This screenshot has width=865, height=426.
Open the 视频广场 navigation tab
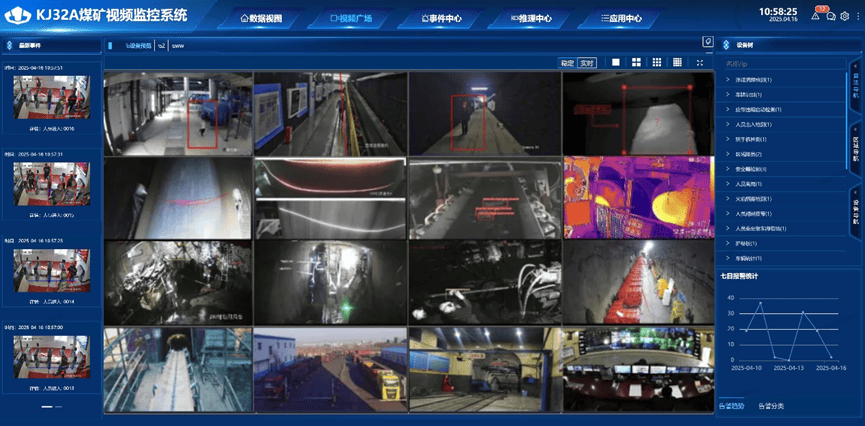click(351, 18)
